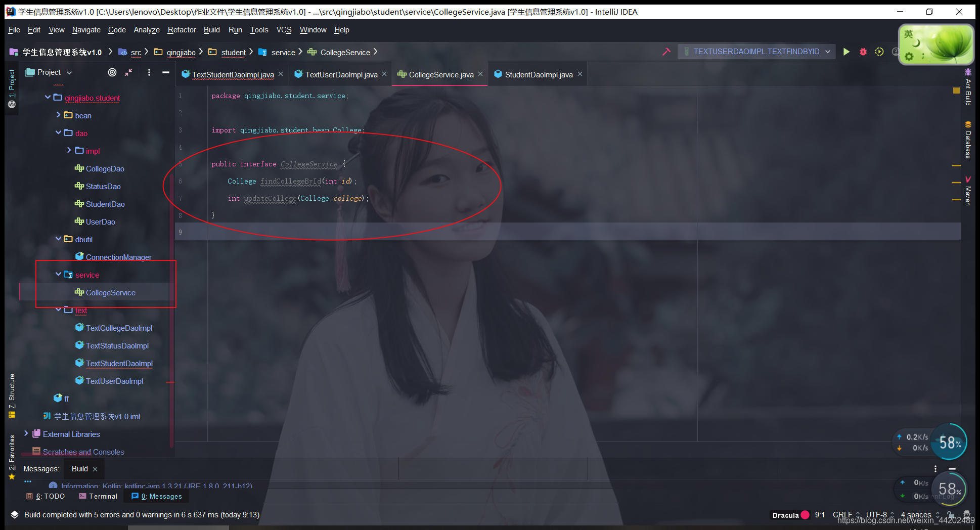The image size is (980, 530).
Task: Open the Maven side panel
Action: click(968, 190)
